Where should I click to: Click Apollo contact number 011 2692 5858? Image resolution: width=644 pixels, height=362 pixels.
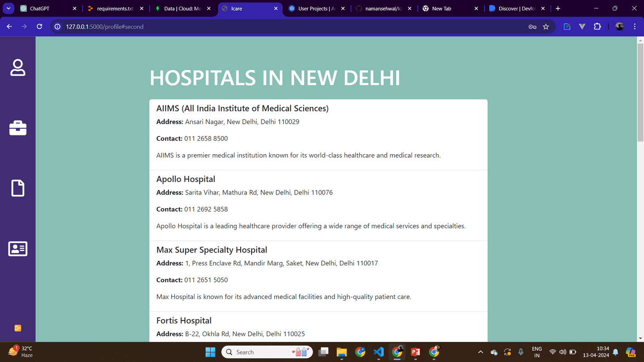(206, 209)
